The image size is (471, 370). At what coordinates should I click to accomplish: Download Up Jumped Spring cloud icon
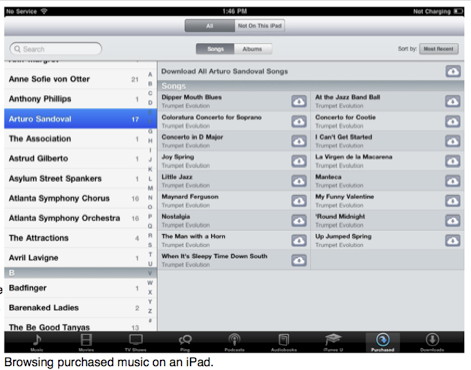[453, 240]
